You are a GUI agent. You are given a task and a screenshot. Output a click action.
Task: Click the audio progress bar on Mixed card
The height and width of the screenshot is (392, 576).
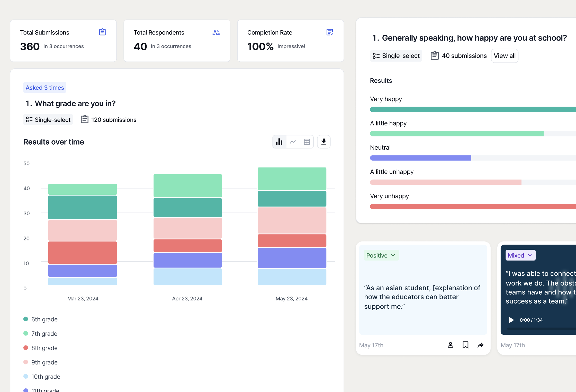point(542,329)
